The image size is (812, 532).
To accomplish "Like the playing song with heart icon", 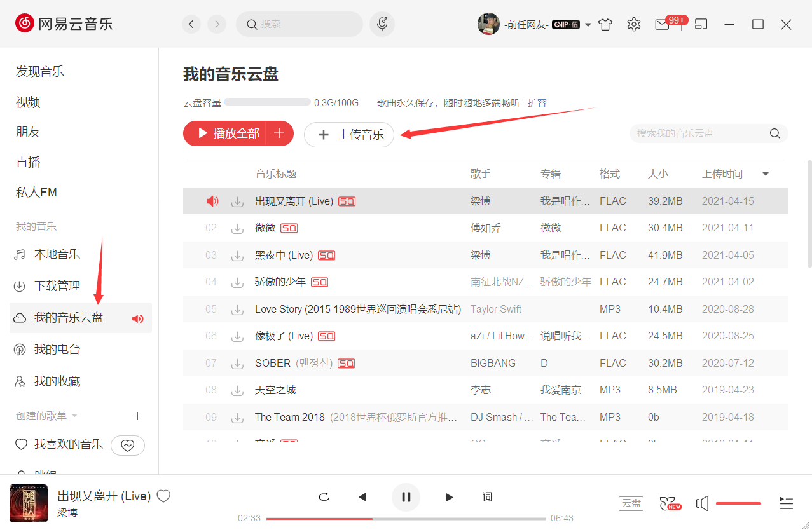I will pyautogui.click(x=163, y=496).
